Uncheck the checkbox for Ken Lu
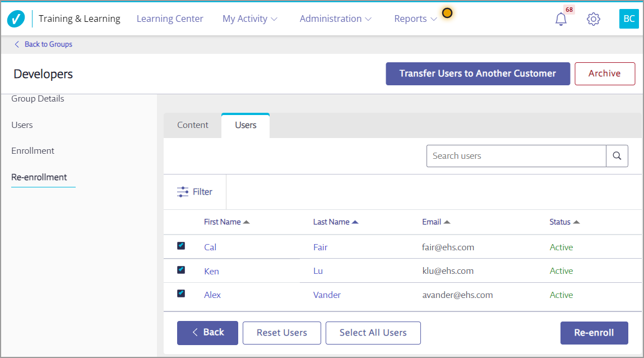The height and width of the screenshot is (358, 644). tap(181, 270)
